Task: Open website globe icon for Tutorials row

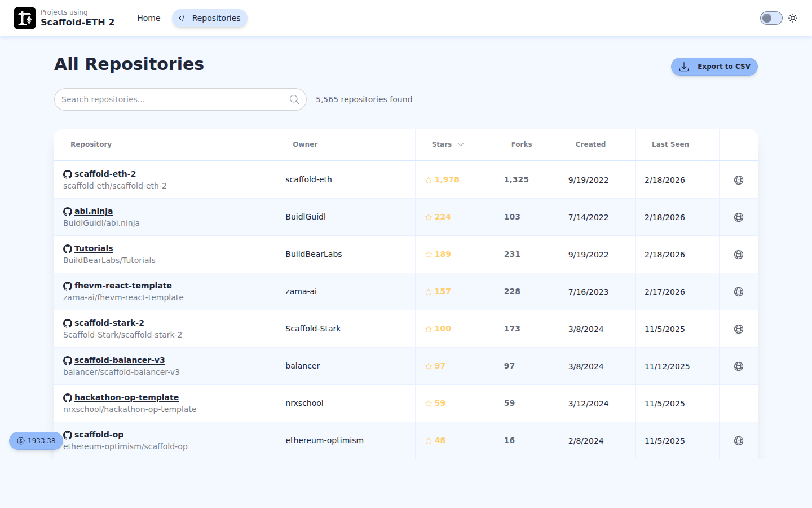Action: coord(739,255)
